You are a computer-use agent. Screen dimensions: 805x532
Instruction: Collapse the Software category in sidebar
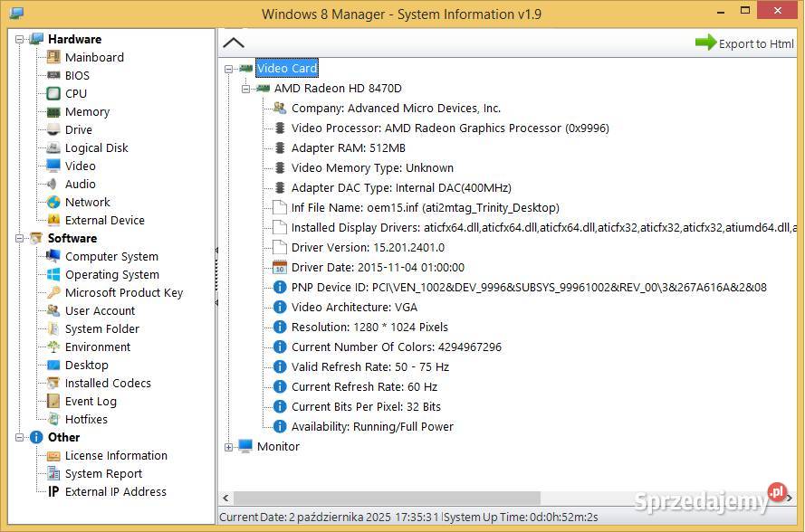click(20, 238)
